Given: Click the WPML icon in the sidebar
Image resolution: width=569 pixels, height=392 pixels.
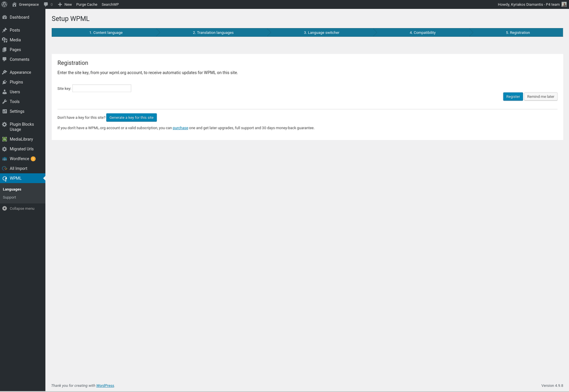Looking at the screenshot, I should click(4, 178).
